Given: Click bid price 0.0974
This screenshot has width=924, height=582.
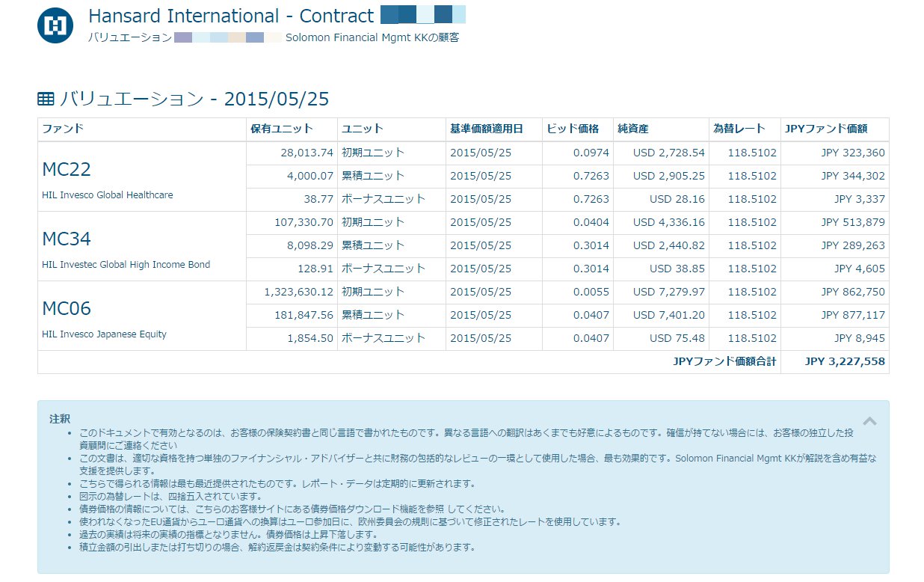Looking at the screenshot, I should point(591,153).
